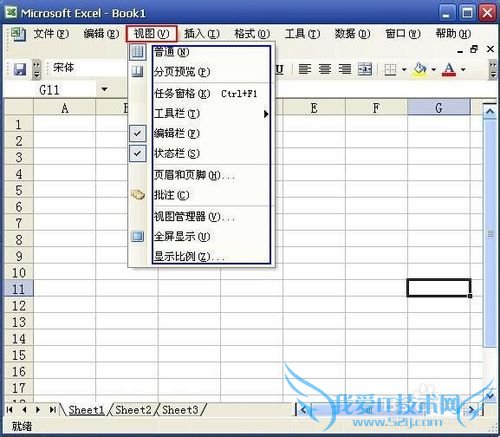Click the vertical scrollbar up arrow

[x=490, y=111]
